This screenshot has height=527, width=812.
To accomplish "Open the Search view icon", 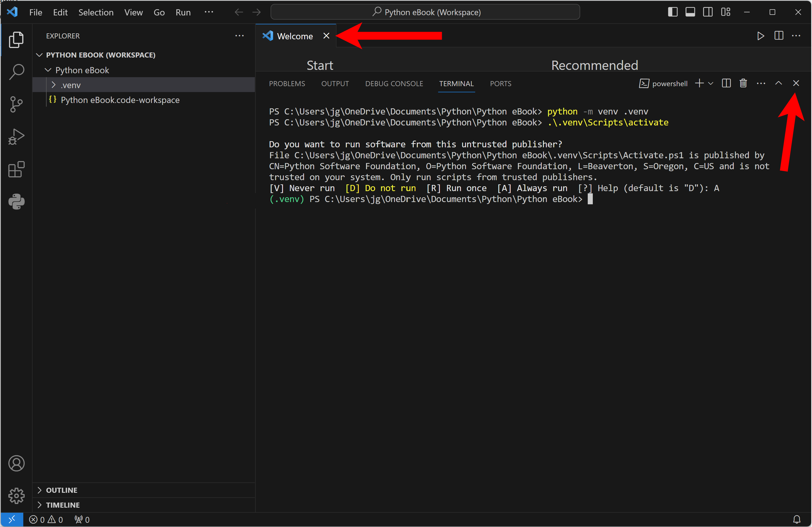I will 16,72.
